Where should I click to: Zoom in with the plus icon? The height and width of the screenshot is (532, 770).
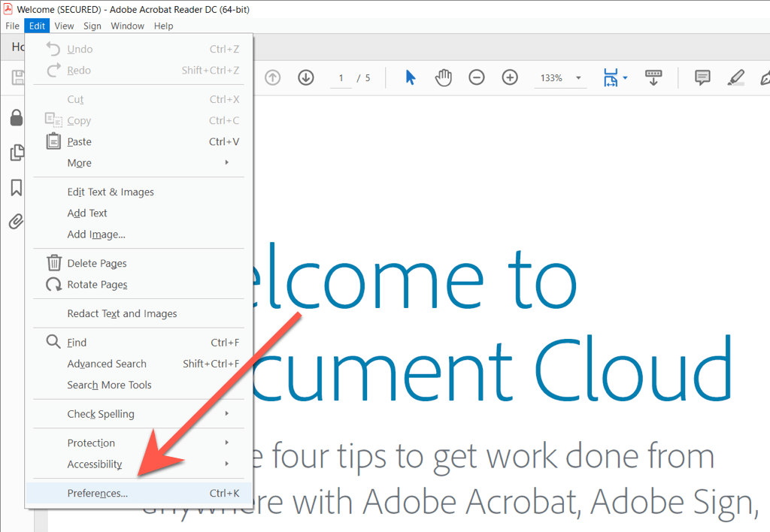(x=510, y=77)
